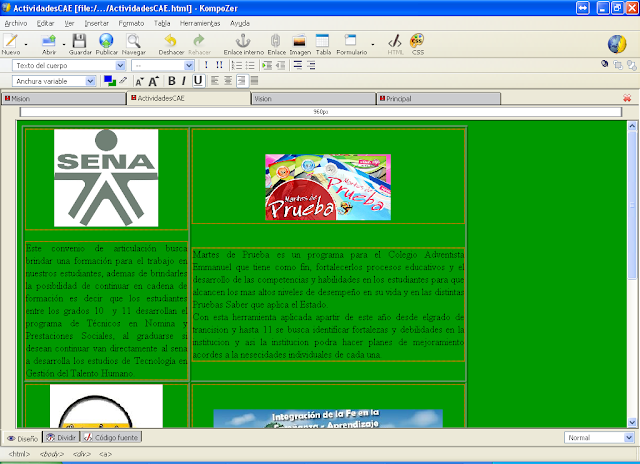Open the Herramientas menu

pyautogui.click(x=200, y=23)
